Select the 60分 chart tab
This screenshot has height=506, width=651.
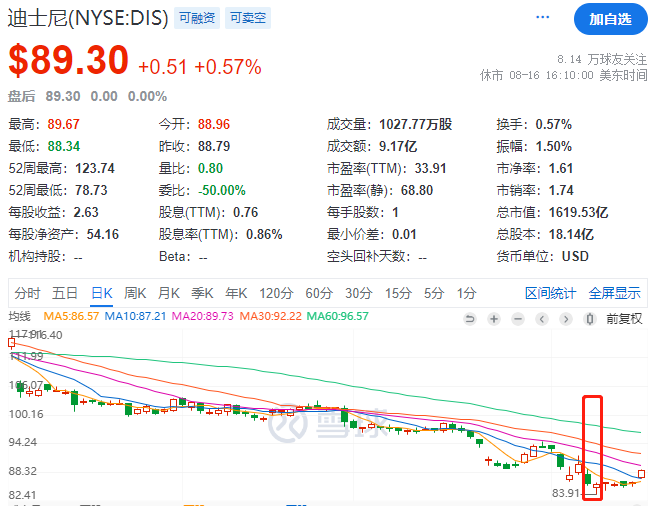point(319,293)
